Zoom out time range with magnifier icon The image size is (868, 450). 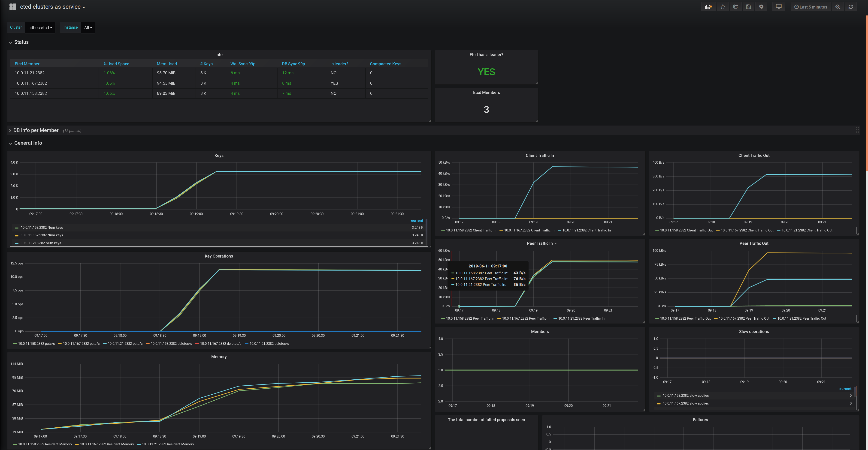click(838, 7)
